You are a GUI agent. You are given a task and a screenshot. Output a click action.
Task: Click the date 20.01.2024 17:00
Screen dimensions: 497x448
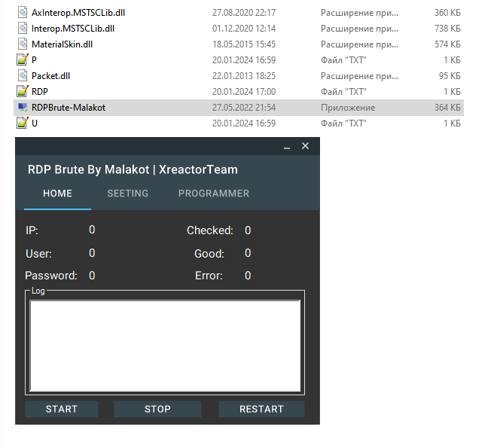(x=244, y=92)
